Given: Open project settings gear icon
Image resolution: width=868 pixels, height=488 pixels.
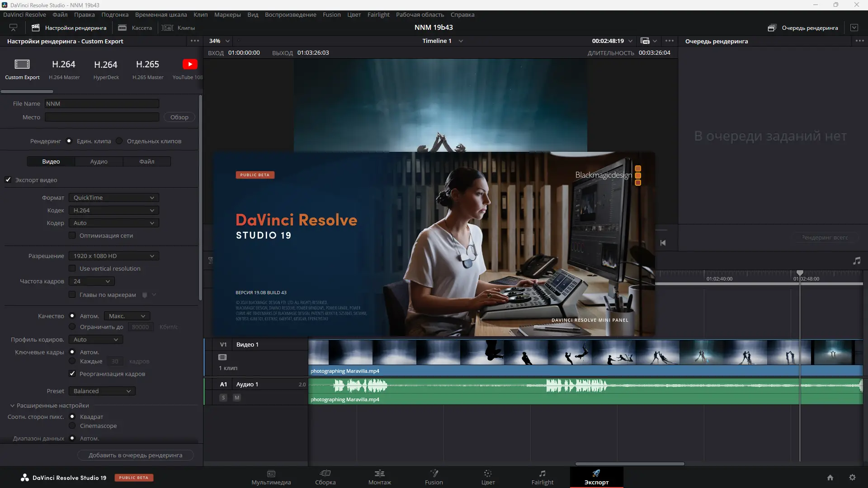Looking at the screenshot, I should coord(852,478).
